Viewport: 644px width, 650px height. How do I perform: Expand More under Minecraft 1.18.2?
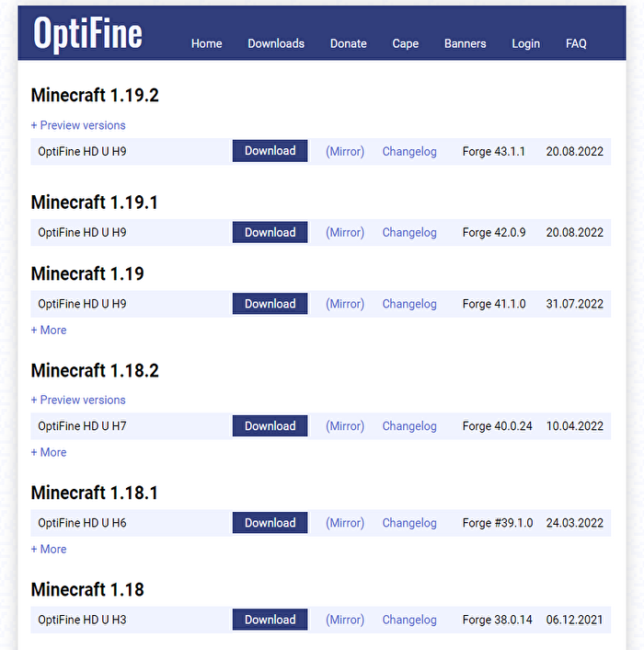point(49,452)
